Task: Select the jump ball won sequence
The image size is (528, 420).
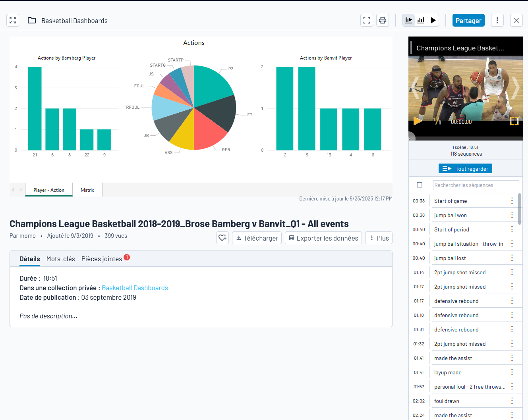Action: click(463, 215)
